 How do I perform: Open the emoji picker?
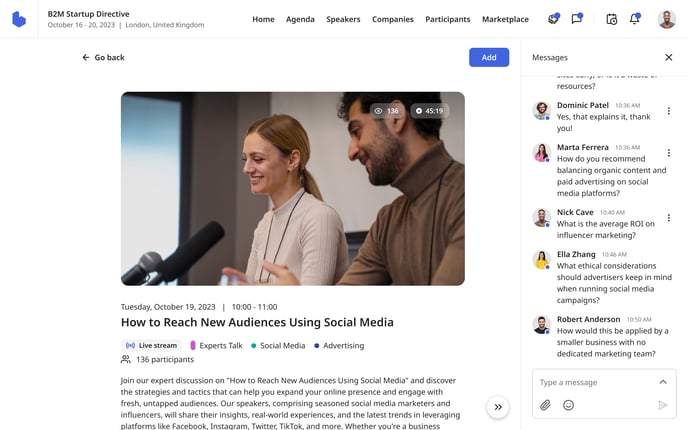(x=568, y=405)
